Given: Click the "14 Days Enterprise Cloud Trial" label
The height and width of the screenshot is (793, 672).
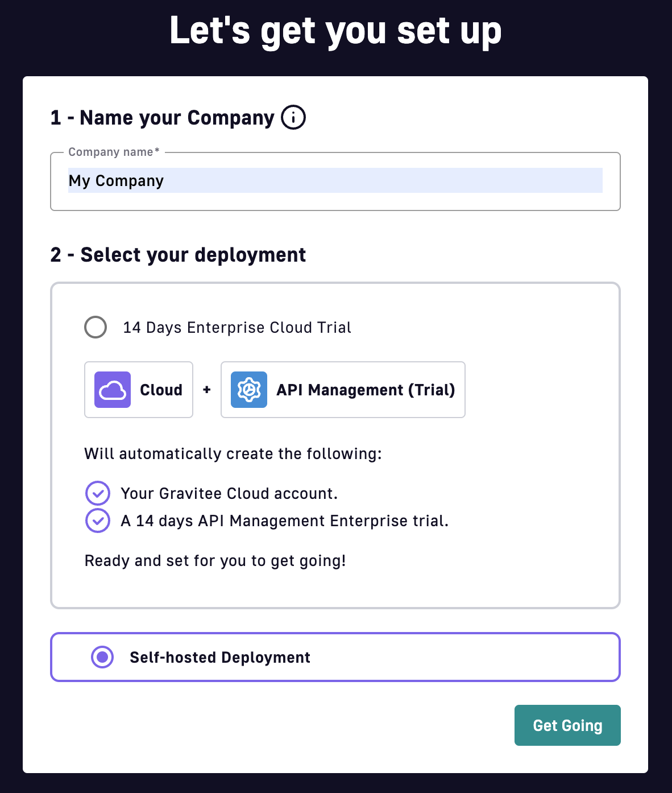Looking at the screenshot, I should (x=237, y=328).
